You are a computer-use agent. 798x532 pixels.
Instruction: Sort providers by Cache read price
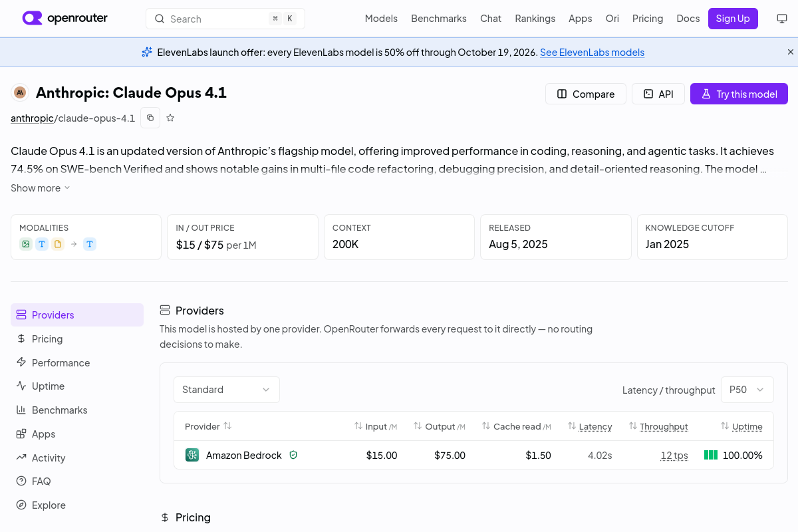click(x=517, y=426)
